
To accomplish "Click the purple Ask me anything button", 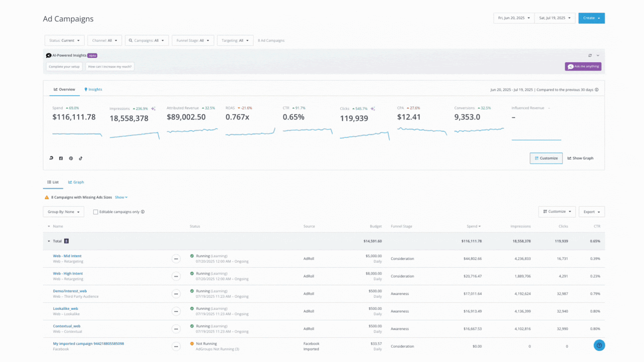I will tap(583, 67).
